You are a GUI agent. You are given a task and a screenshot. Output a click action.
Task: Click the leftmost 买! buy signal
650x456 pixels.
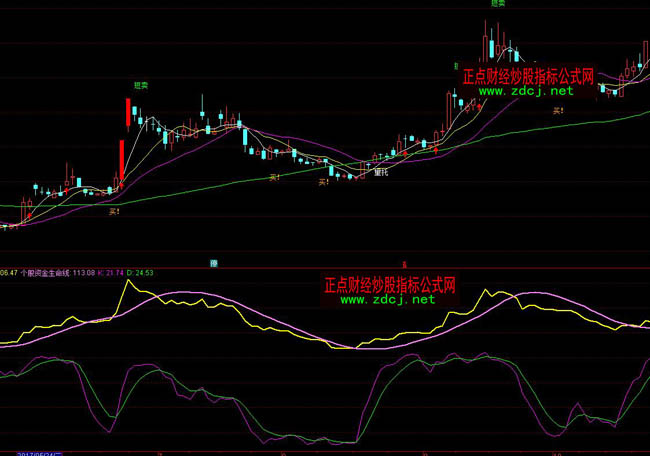tap(114, 211)
